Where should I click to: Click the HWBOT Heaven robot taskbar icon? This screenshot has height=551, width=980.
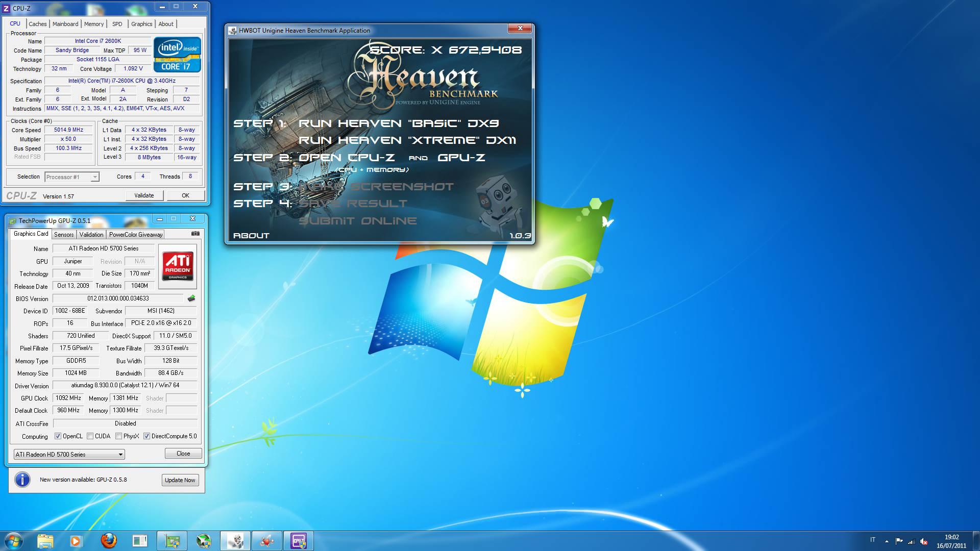pos(235,540)
